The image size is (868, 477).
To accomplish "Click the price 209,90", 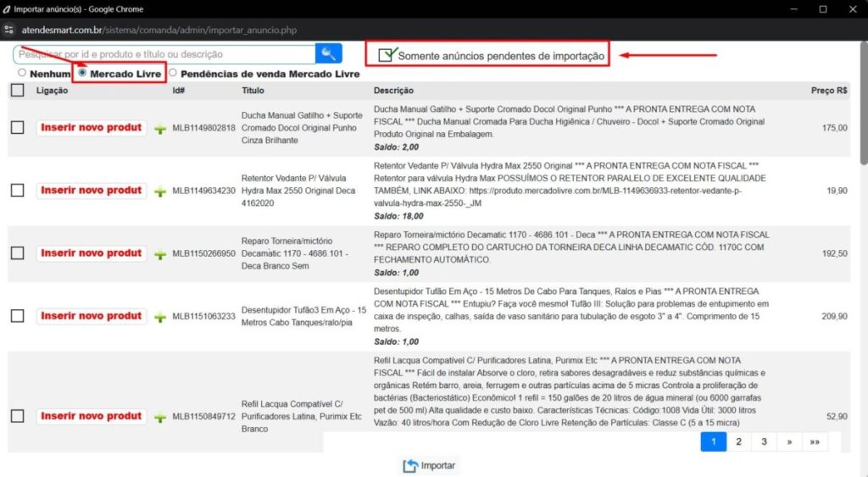I will click(834, 316).
